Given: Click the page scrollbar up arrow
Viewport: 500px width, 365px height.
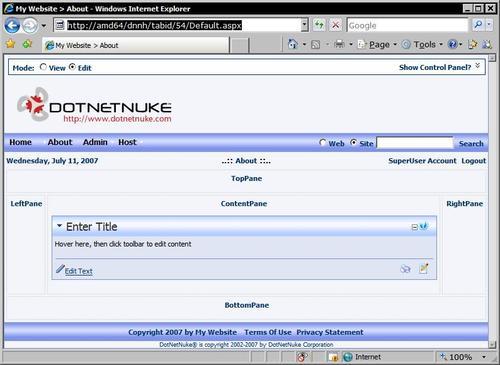Looking at the screenshot, I should [x=492, y=58].
